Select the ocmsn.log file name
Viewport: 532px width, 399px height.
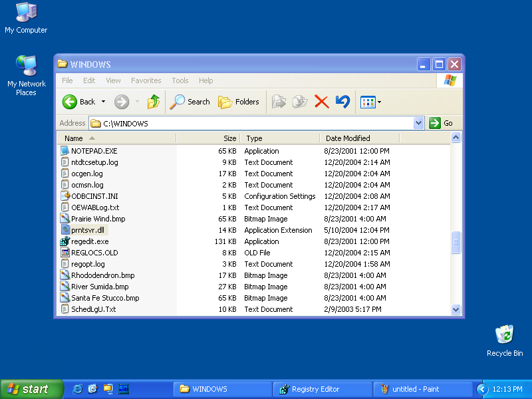click(x=87, y=185)
